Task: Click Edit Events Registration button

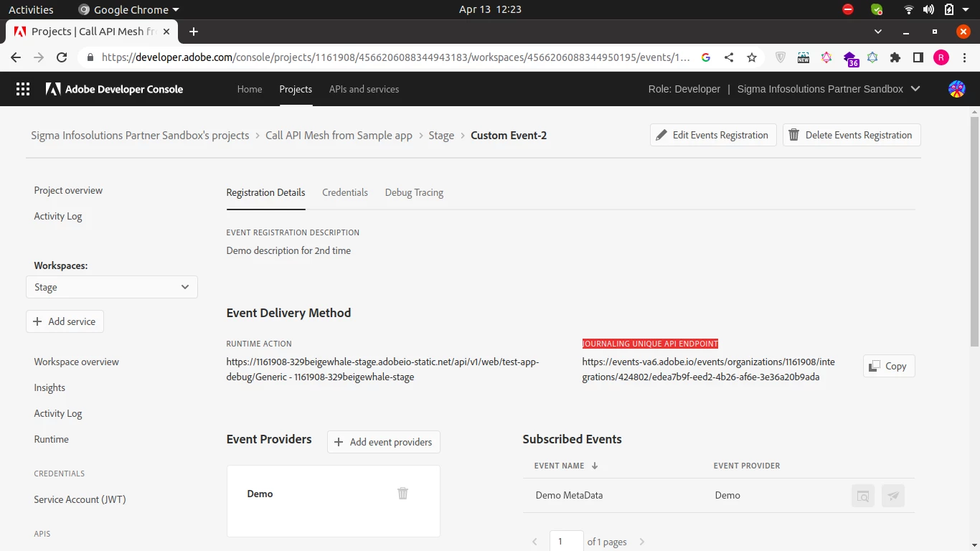Action: (713, 135)
